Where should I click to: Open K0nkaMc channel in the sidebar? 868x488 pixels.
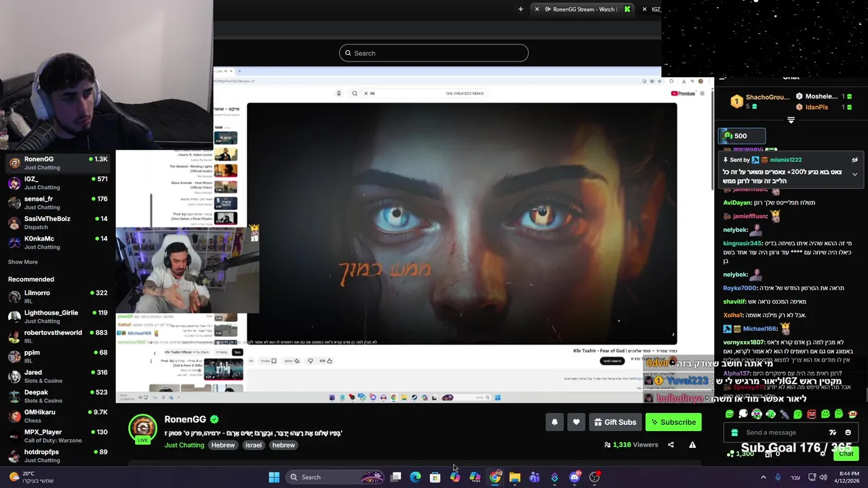tap(58, 242)
